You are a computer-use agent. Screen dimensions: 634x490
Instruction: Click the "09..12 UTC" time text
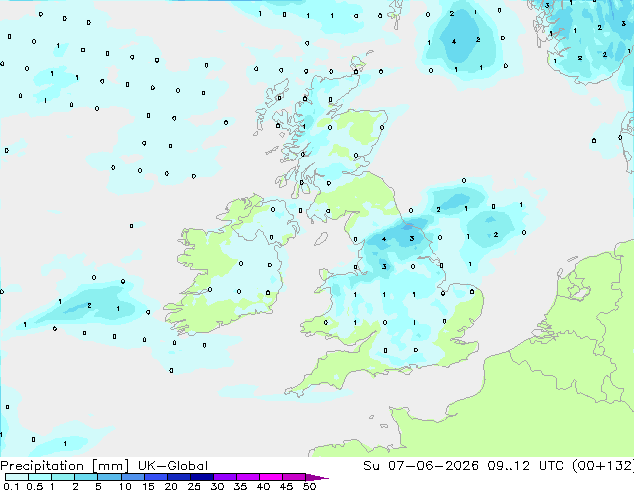tap(526, 466)
